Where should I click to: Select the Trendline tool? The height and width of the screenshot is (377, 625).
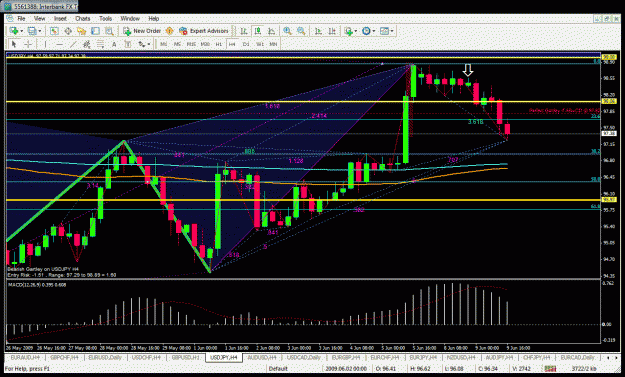point(73,44)
